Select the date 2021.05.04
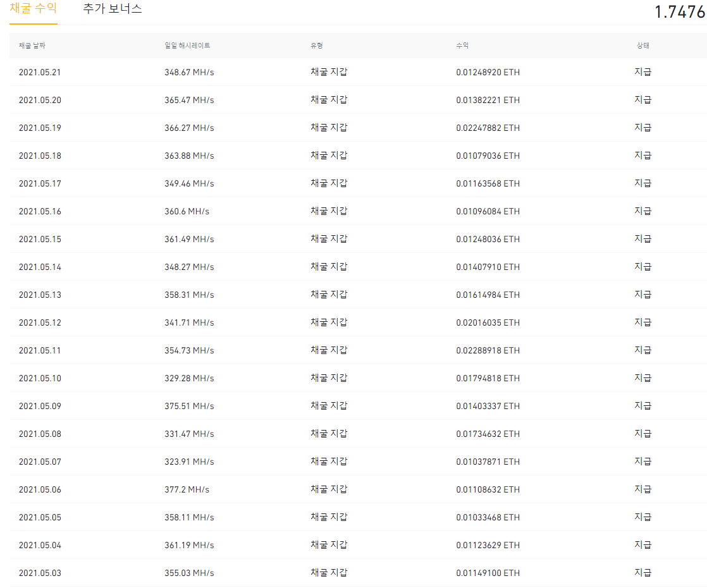Viewport: 707px width, 588px height. tap(40, 545)
